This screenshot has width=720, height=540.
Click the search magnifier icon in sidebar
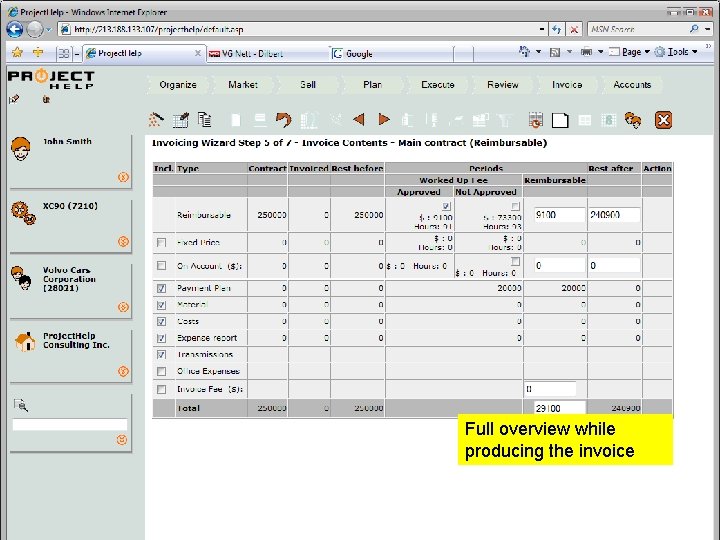click(x=21, y=405)
